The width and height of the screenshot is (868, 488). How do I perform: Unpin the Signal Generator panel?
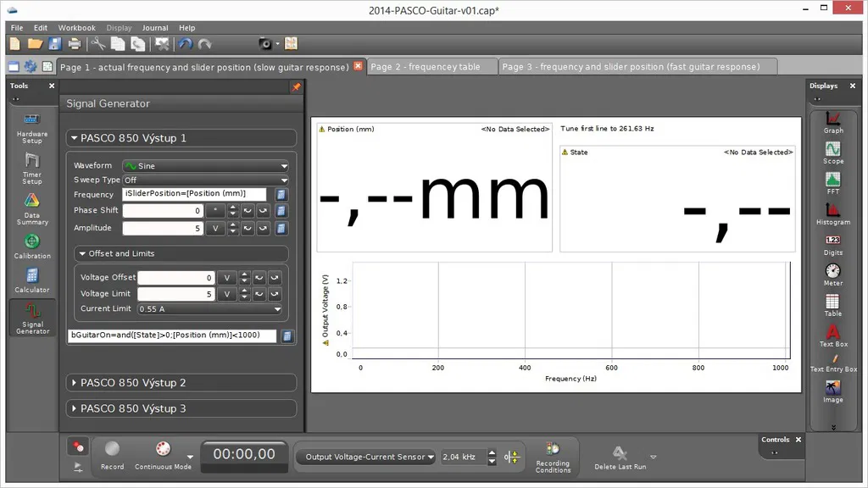tap(296, 87)
